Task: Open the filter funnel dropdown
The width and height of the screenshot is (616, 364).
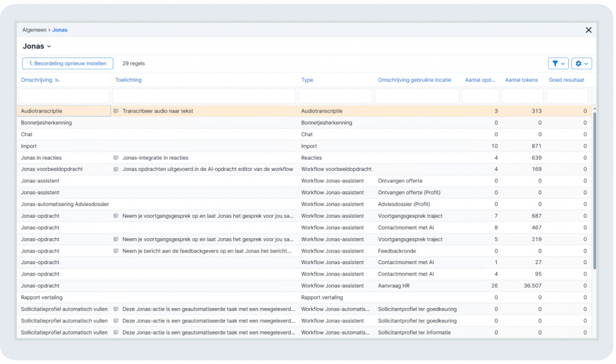Action: click(x=558, y=63)
